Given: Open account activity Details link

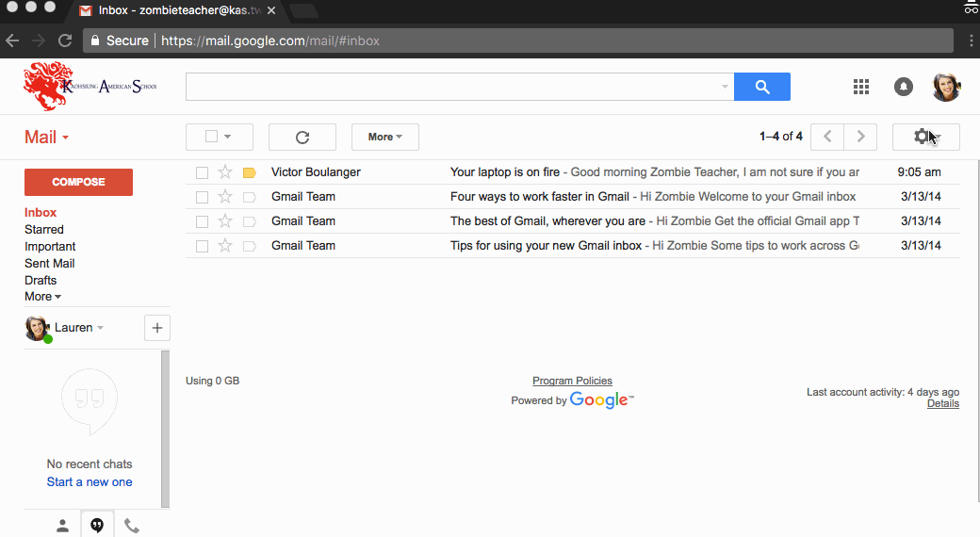Looking at the screenshot, I should pyautogui.click(x=943, y=404).
